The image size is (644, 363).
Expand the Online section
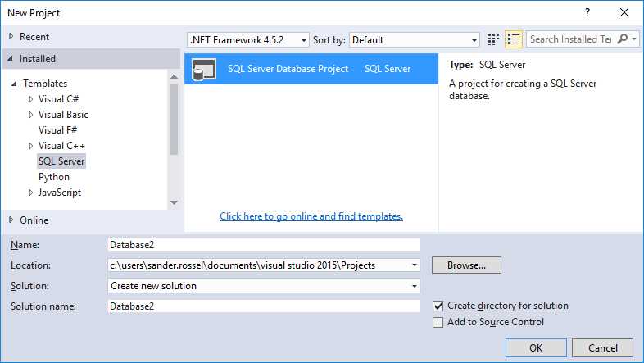tap(11, 220)
